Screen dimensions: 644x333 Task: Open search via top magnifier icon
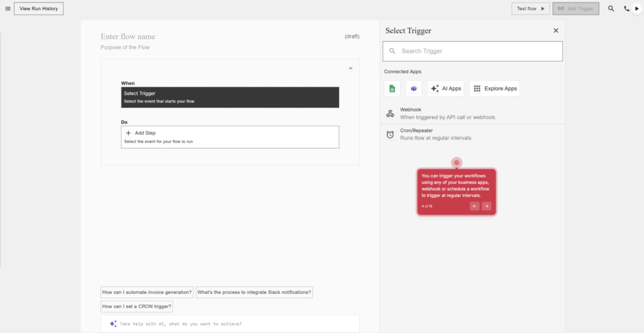tap(611, 9)
